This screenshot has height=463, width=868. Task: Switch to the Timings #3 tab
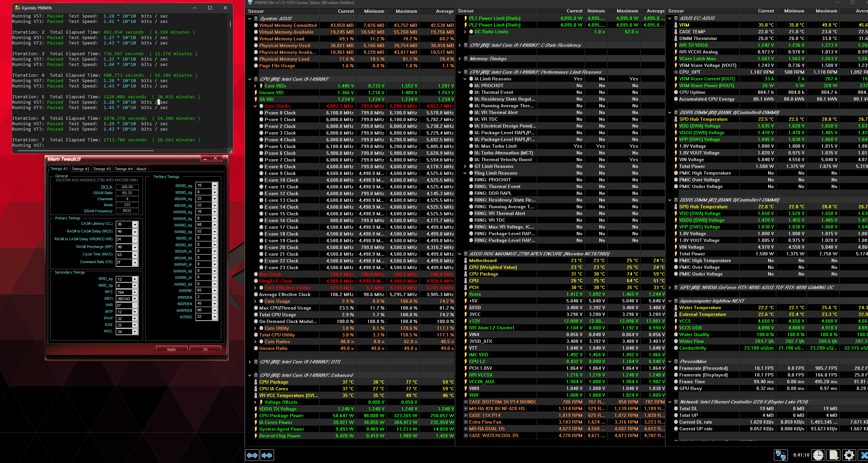(x=102, y=169)
